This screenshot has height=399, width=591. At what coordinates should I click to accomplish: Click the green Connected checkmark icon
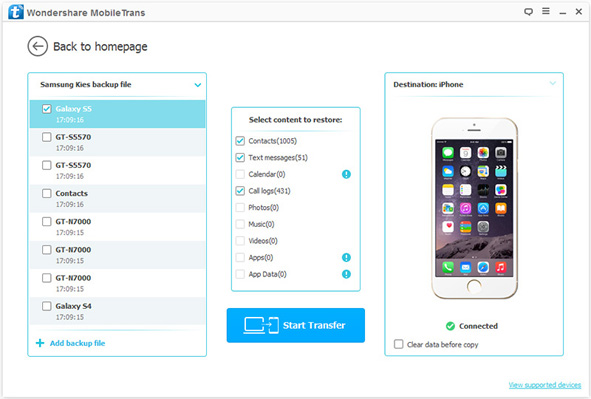tap(450, 326)
